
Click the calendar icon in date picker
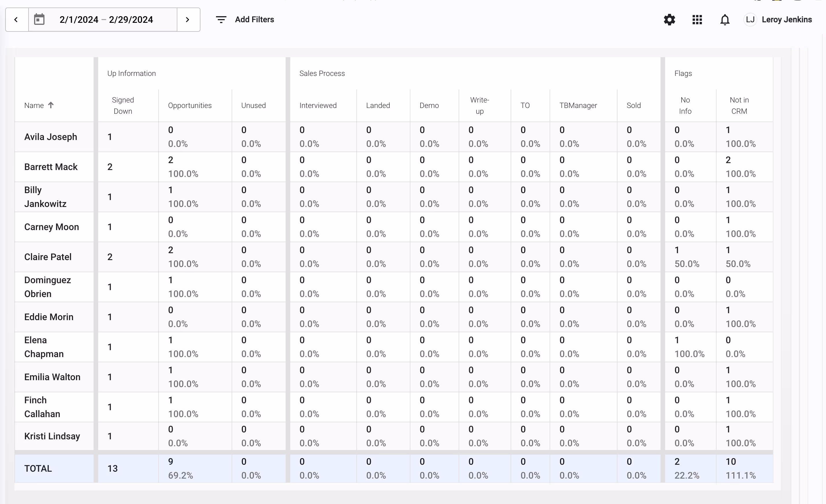(x=39, y=19)
